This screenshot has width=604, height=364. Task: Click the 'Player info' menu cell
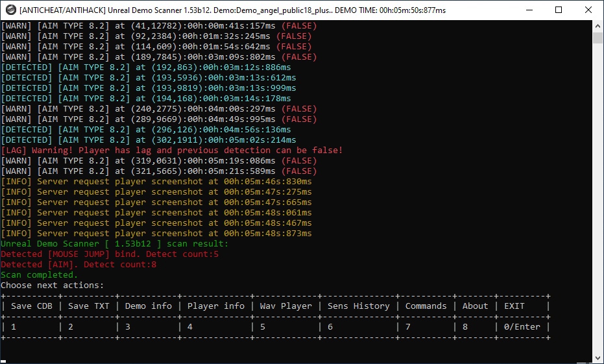point(215,306)
